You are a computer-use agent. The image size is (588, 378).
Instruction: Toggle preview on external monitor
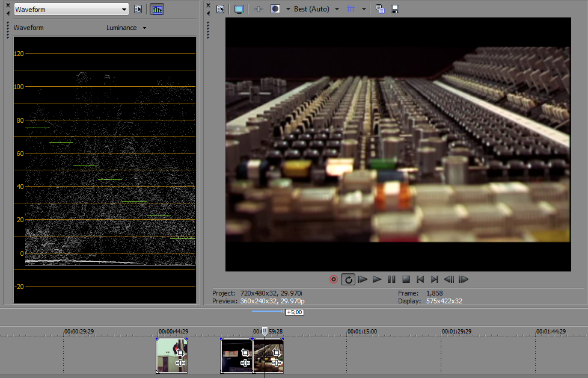point(239,10)
